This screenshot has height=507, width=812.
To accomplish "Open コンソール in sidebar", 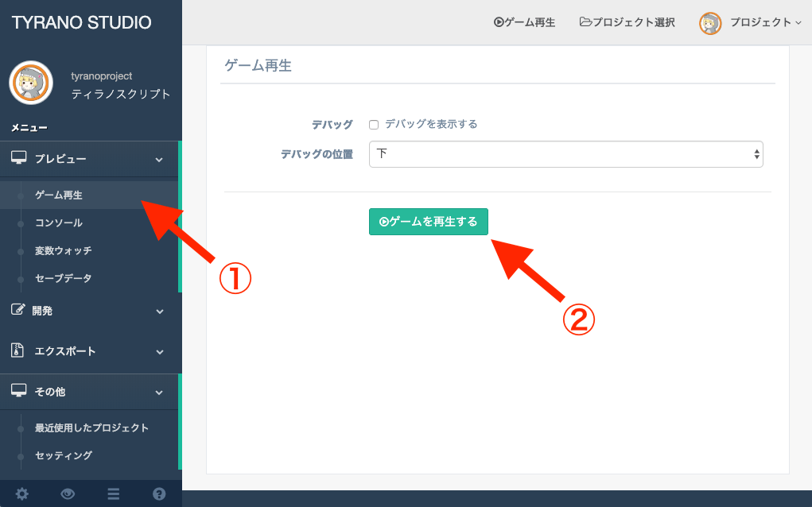I will (59, 223).
